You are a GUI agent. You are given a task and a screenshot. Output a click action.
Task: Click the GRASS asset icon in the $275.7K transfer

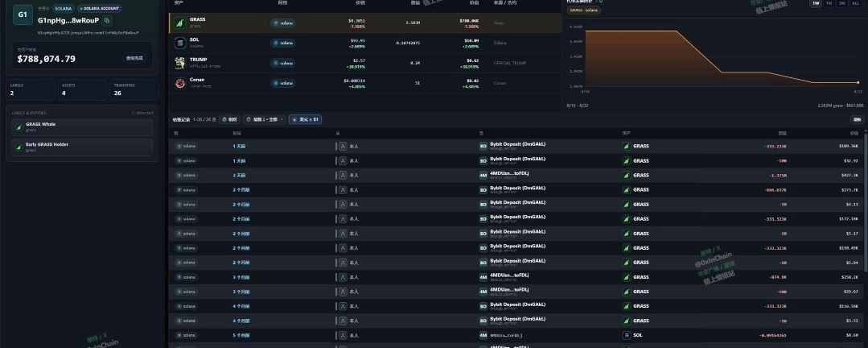pyautogui.click(x=627, y=189)
